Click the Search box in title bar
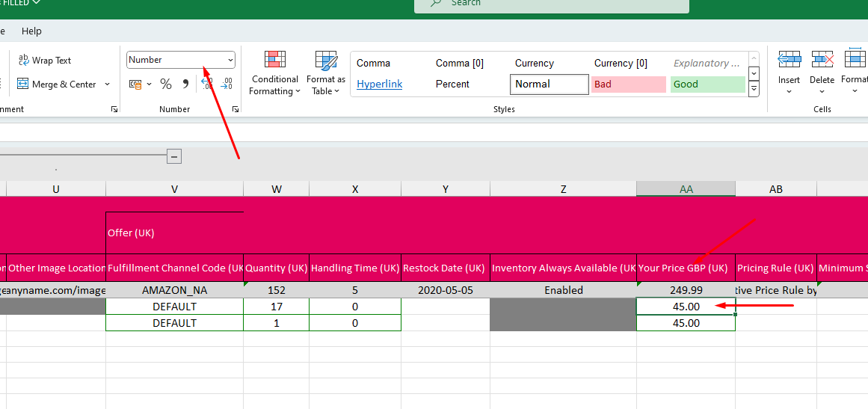This screenshot has height=409, width=868. coord(551,4)
